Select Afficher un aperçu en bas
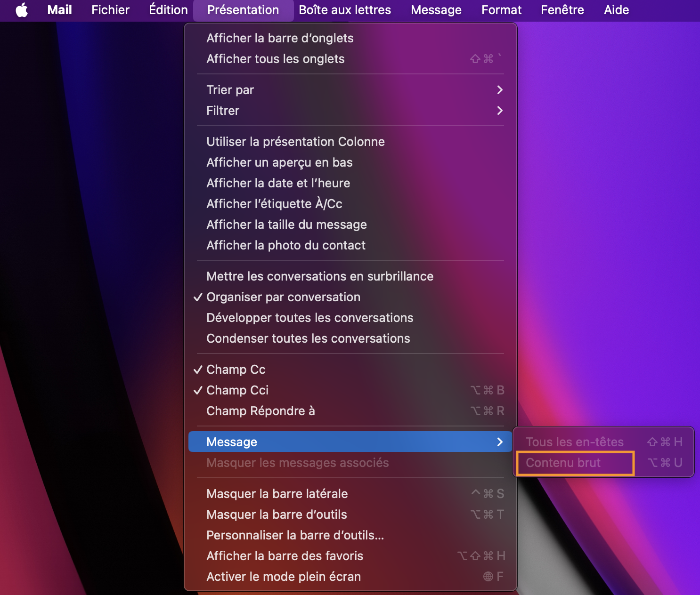The height and width of the screenshot is (595, 700). [350, 162]
